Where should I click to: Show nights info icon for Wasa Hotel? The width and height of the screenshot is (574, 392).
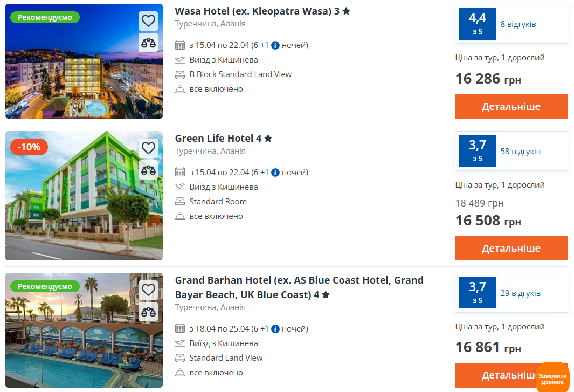click(275, 45)
